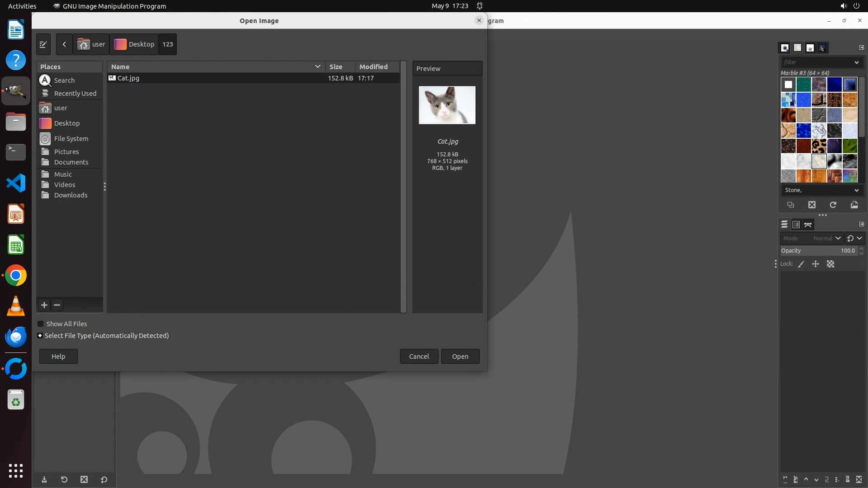Open the Stone tag dropdown
The image size is (868, 488).
coord(856,190)
